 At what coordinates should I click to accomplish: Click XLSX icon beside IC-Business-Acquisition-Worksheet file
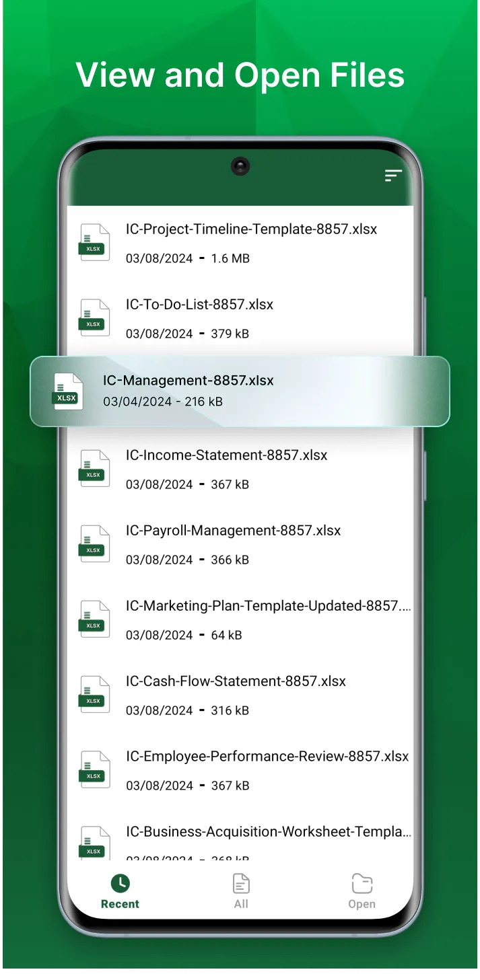pos(94,843)
